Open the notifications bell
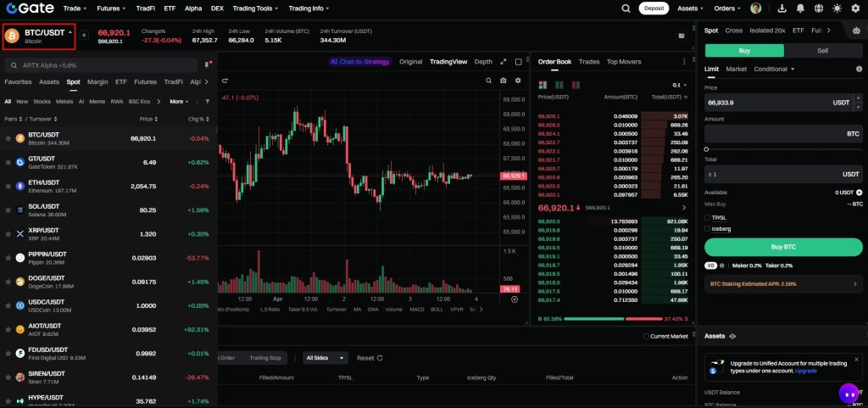Screen dimensions: 868x408 [x=800, y=8]
